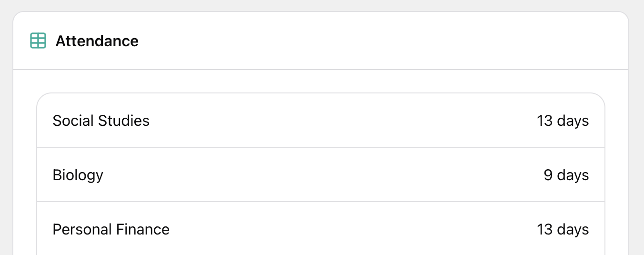Click empty header space right of Attendance title
Image resolution: width=644 pixels, height=255 pixels.
381,41
